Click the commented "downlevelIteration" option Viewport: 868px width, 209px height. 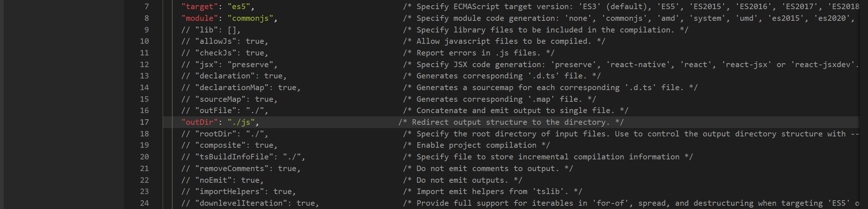[x=250, y=203]
